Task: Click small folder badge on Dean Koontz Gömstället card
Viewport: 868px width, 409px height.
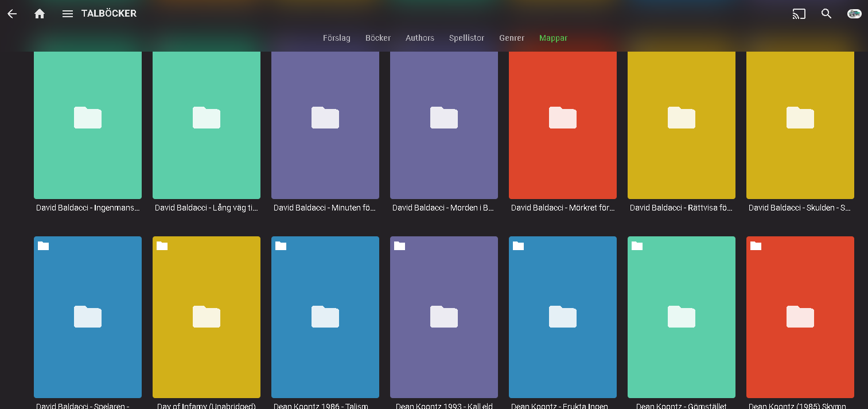Action: (637, 246)
